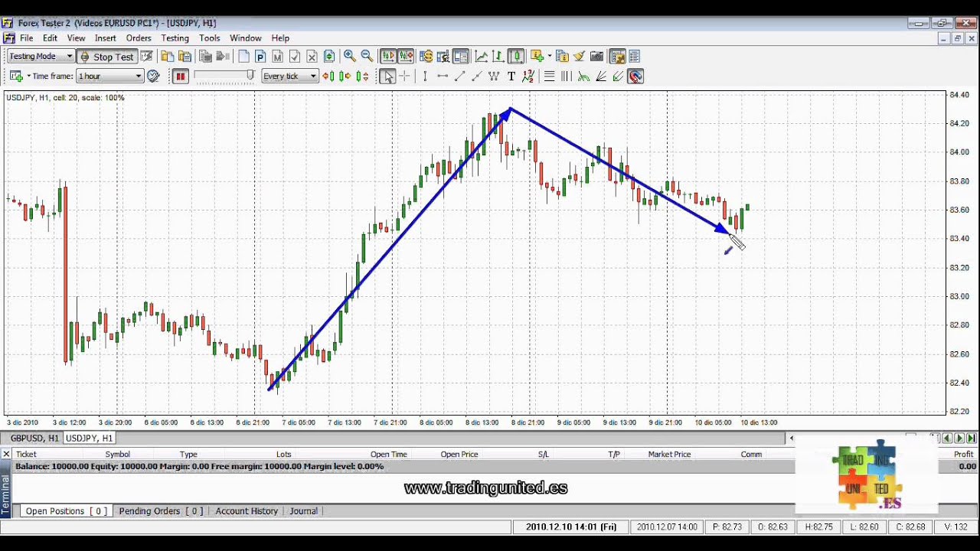Click the 'P' document icon in toolbar
The image size is (980, 551).
point(260,56)
